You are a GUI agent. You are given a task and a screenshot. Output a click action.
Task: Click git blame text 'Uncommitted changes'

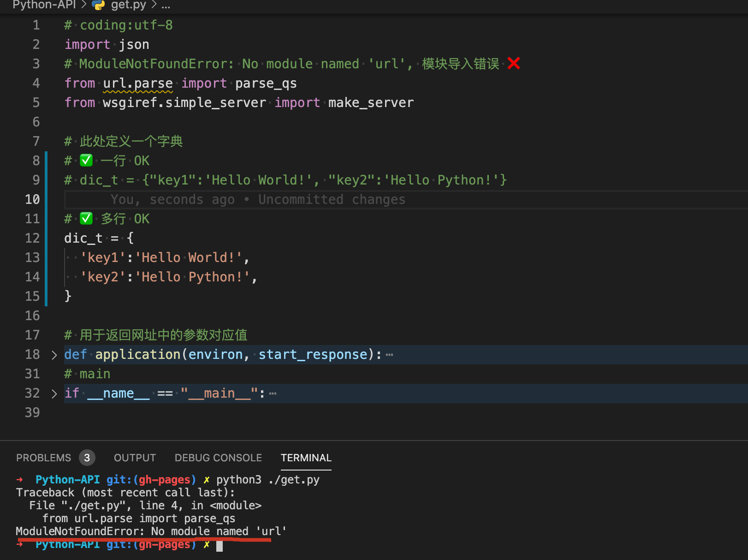click(x=332, y=199)
